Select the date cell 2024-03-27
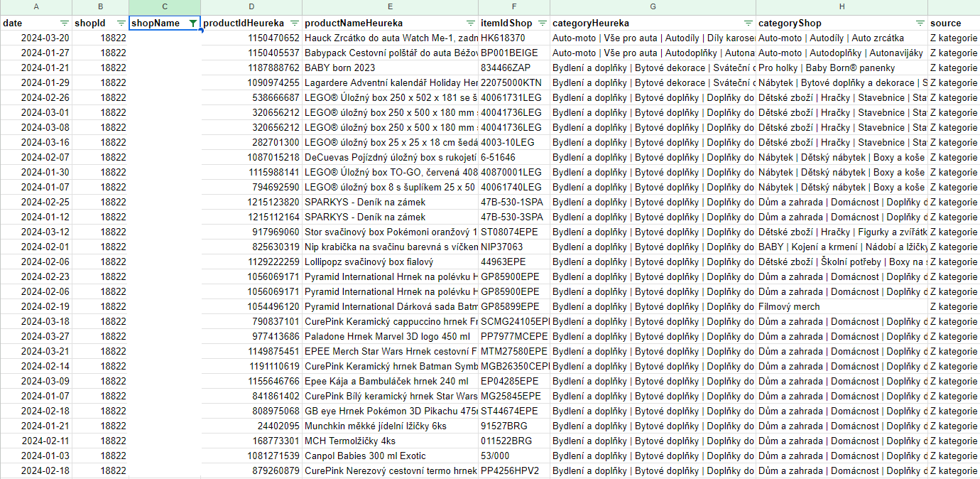 [x=36, y=337]
